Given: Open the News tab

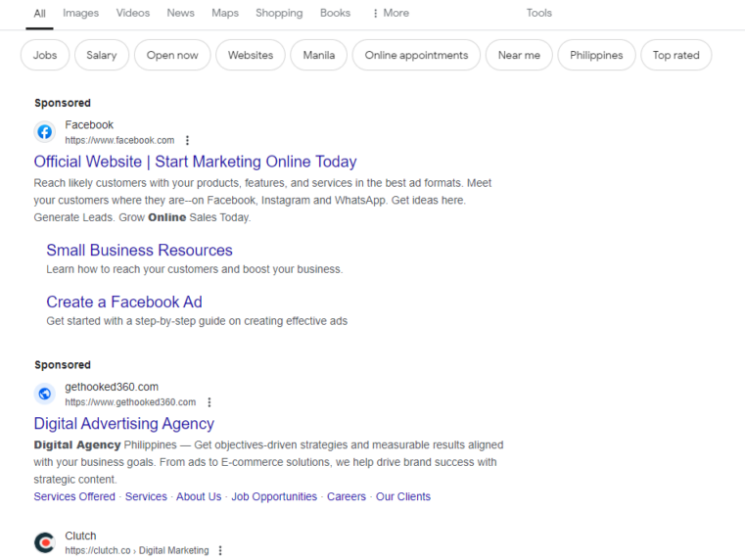Looking at the screenshot, I should coord(180,13).
